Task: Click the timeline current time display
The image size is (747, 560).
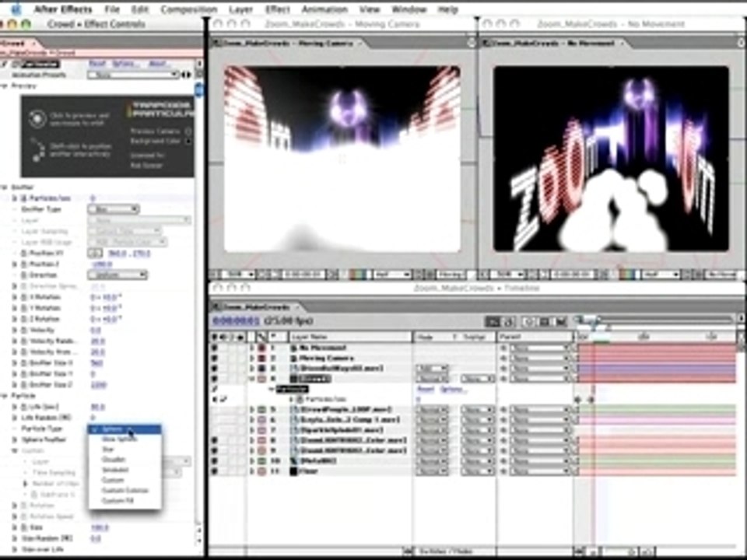Action: (x=237, y=321)
